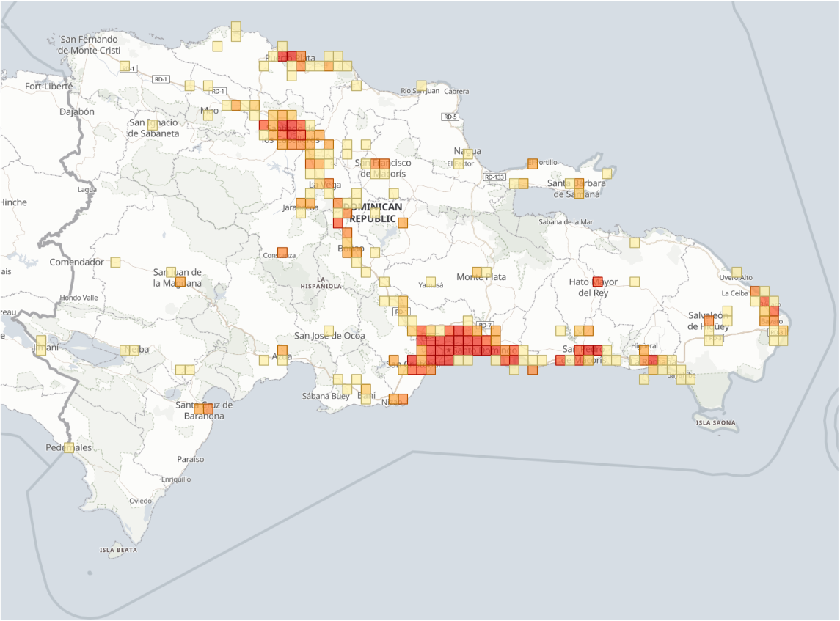This screenshot has height=621, width=840.
Task: Click the orange heat square over Constanza
Action: pyautogui.click(x=282, y=252)
